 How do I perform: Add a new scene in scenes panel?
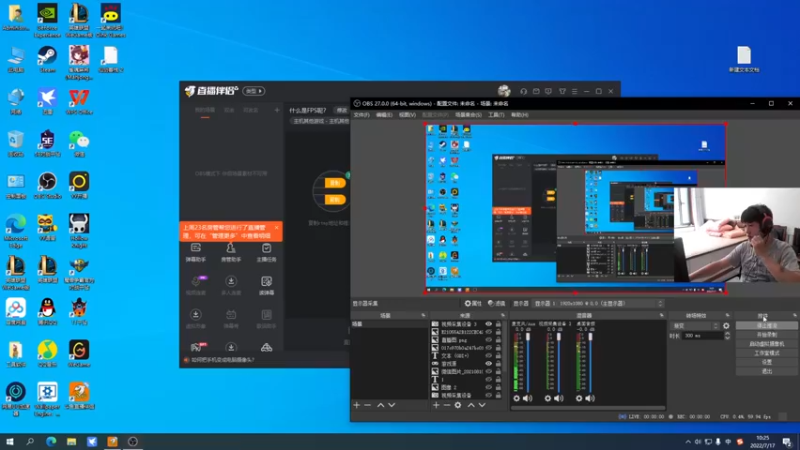tap(357, 405)
